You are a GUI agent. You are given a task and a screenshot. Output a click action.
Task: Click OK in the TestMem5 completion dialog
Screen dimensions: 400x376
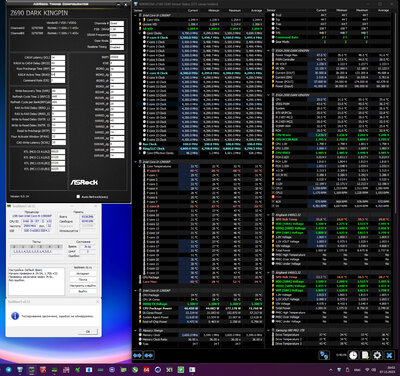point(88,331)
